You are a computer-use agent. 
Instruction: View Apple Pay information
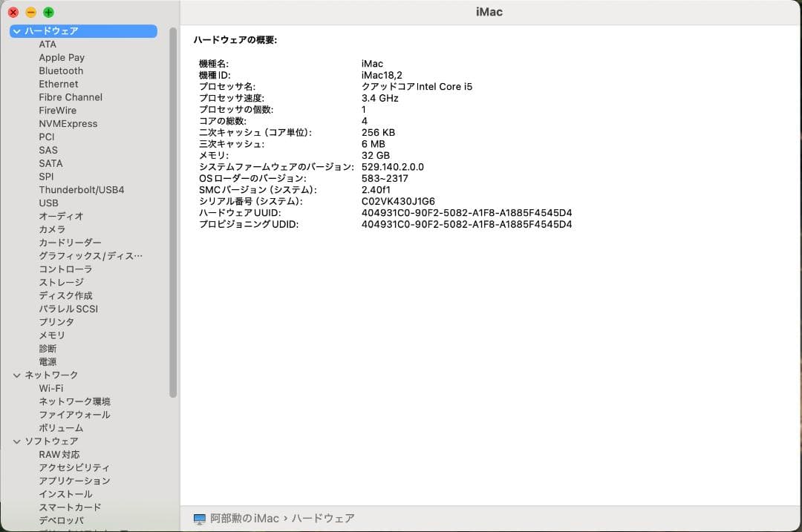click(62, 57)
